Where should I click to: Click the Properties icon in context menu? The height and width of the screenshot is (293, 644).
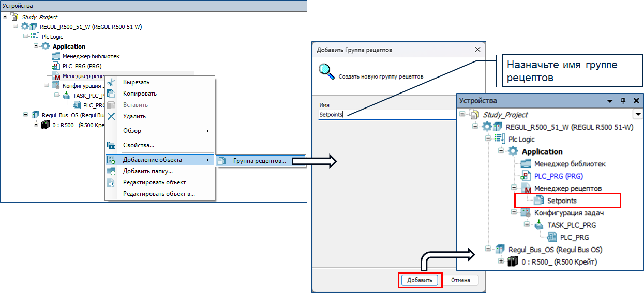tap(111, 146)
